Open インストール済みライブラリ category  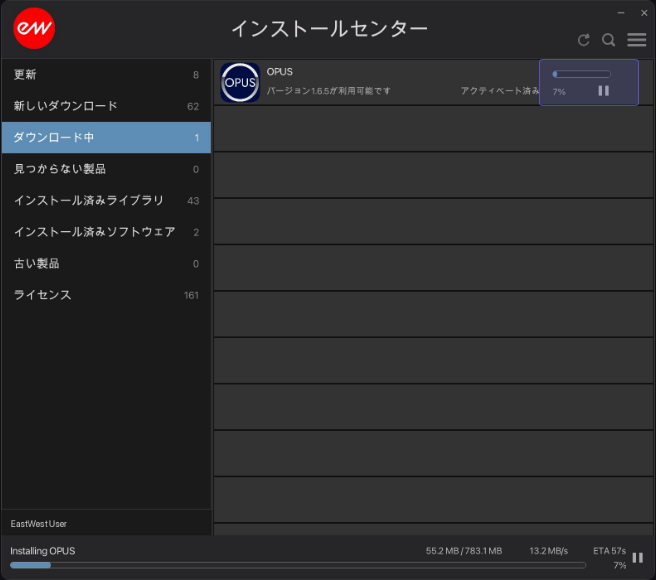coord(106,200)
